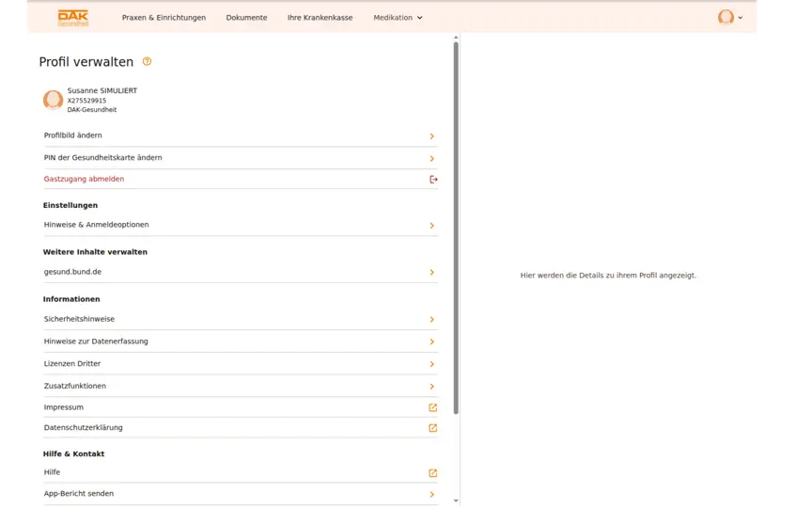The height and width of the screenshot is (508, 812).
Task: Open the Datenschutzerklärung link
Action: click(241, 428)
